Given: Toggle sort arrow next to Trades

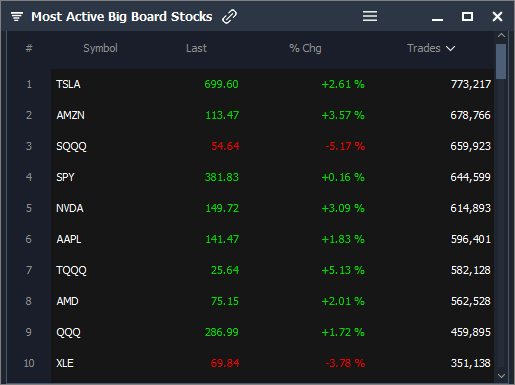Looking at the screenshot, I should point(451,49).
